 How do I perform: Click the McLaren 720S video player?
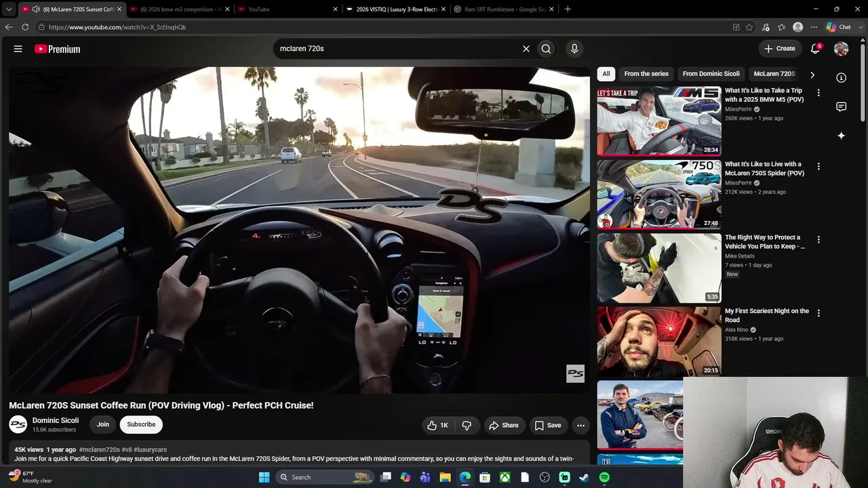point(299,230)
